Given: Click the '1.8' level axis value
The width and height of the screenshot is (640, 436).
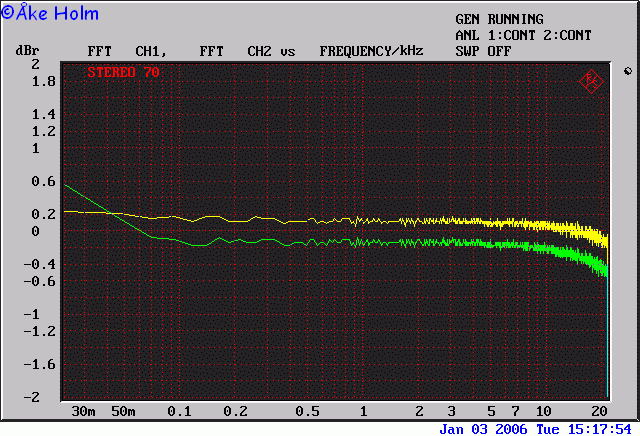Looking at the screenshot, I should [x=43, y=82].
